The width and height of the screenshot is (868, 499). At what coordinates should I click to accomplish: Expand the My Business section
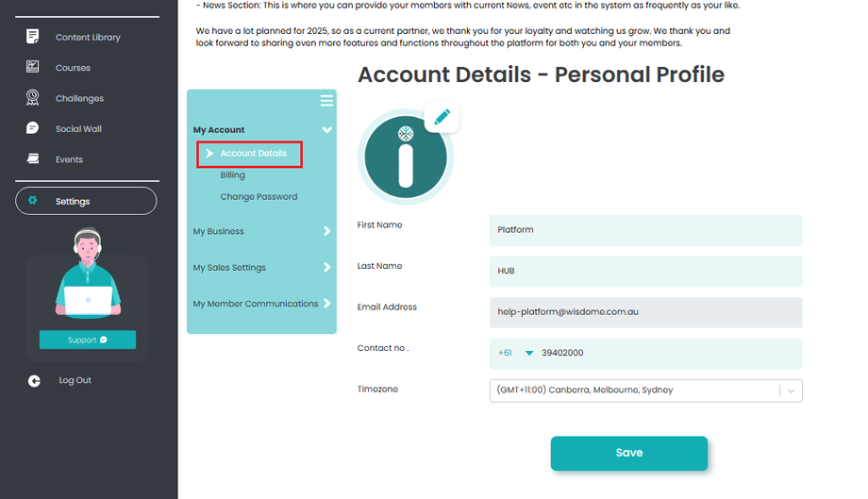click(326, 231)
